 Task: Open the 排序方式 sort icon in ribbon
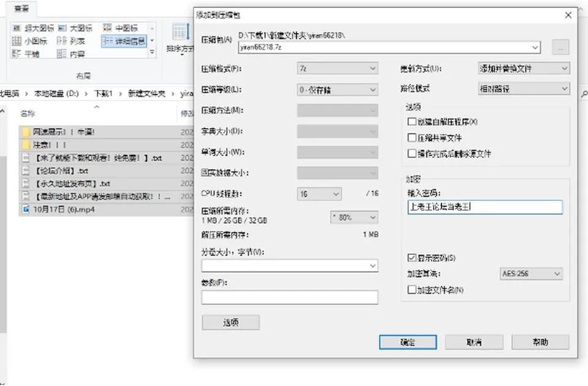(181, 32)
